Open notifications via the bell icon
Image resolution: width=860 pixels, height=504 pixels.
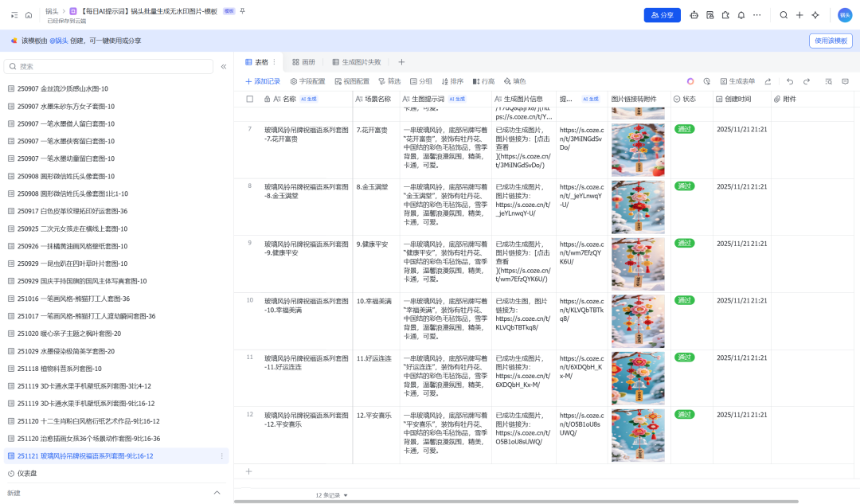tap(741, 14)
